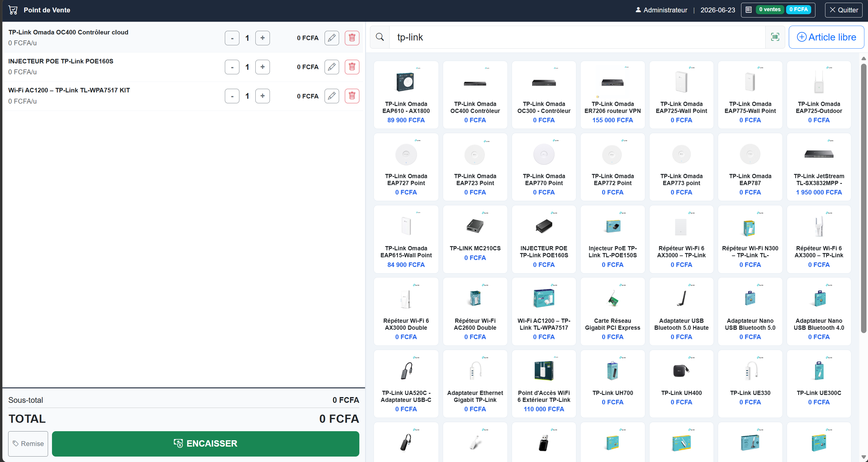
Task: Add TP-Link Omada EAP727 Point
Action: 406,167
